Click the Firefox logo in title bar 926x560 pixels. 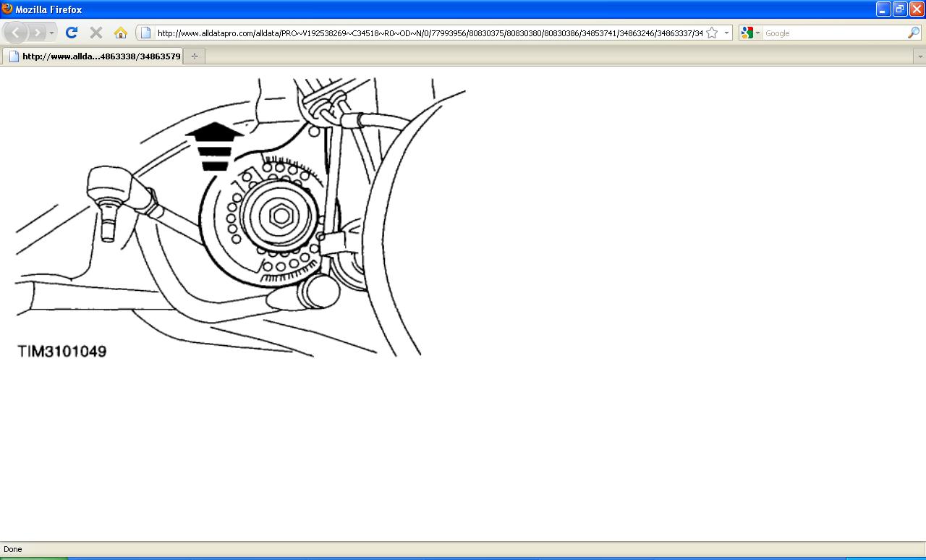tap(7, 9)
